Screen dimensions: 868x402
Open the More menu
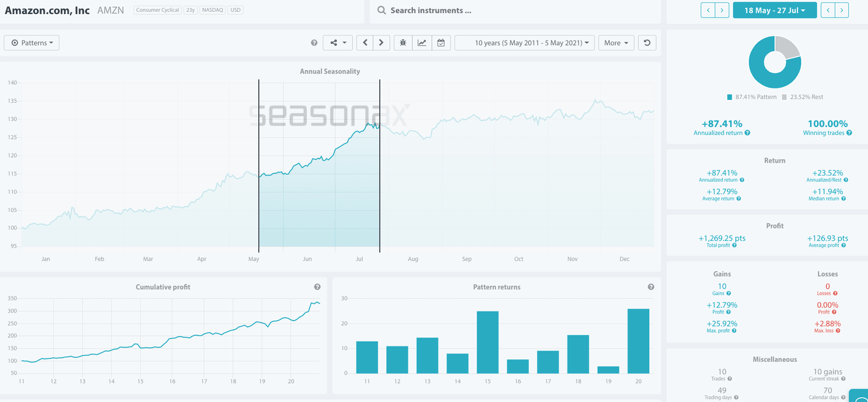point(616,43)
